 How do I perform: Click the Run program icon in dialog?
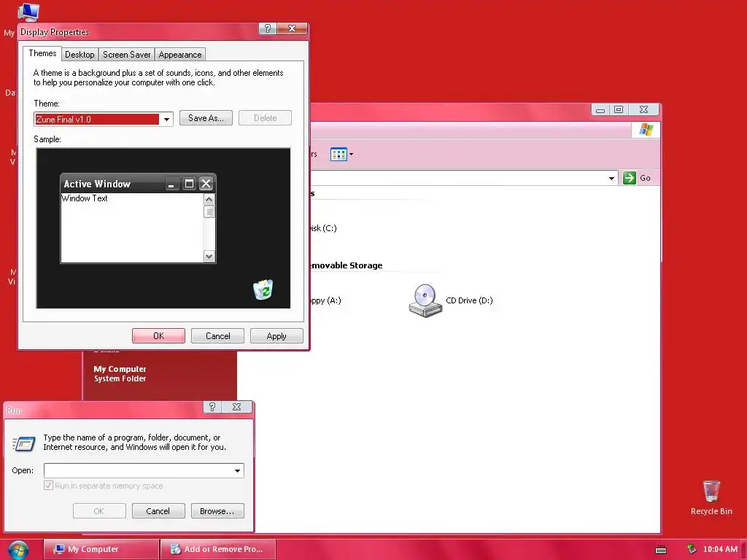pos(24,444)
